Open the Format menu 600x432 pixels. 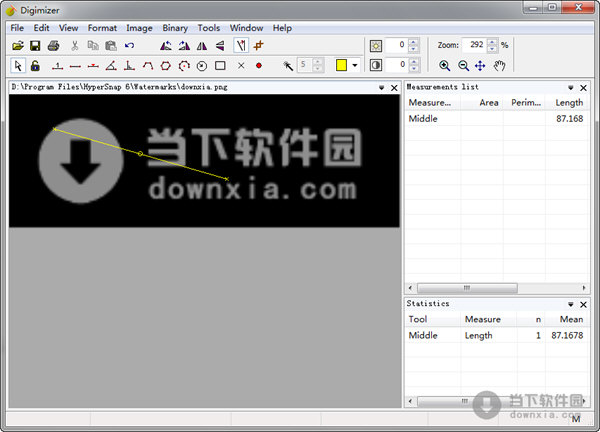pyautogui.click(x=102, y=28)
